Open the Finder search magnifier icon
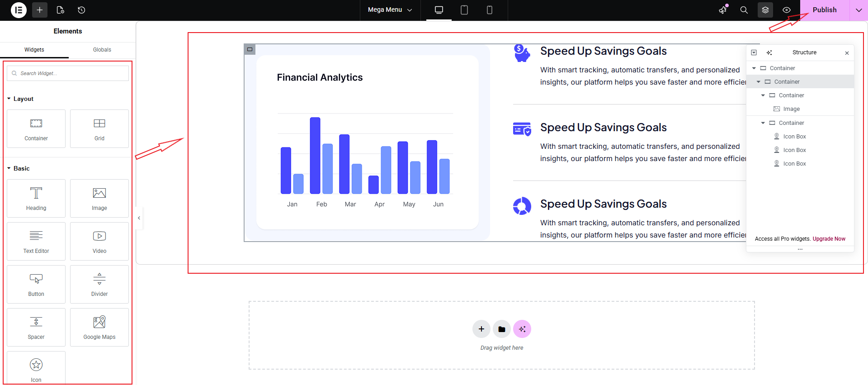The width and height of the screenshot is (868, 385). pyautogui.click(x=744, y=10)
